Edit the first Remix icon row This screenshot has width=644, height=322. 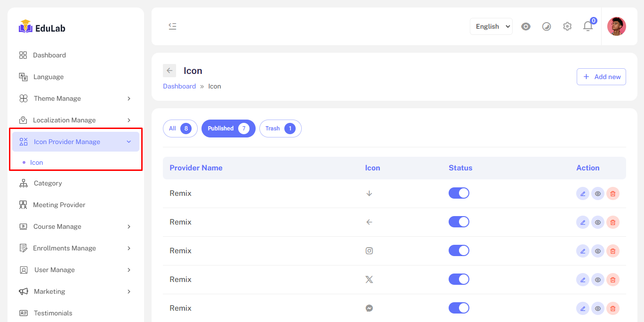pyautogui.click(x=583, y=193)
